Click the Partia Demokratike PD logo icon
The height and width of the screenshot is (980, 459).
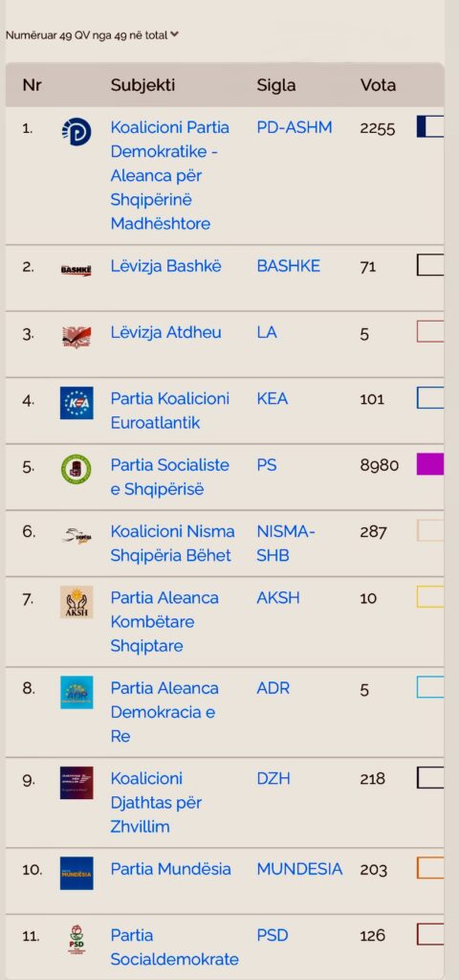point(76,132)
